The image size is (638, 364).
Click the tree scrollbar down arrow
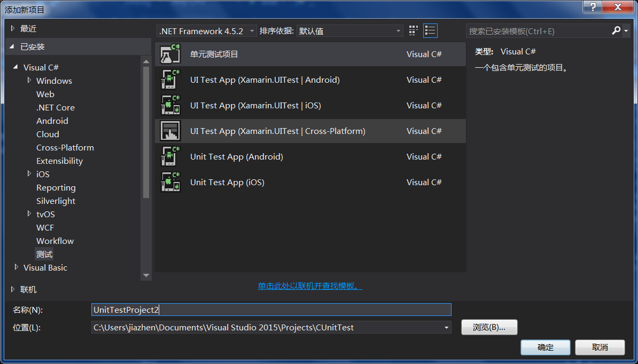click(146, 275)
